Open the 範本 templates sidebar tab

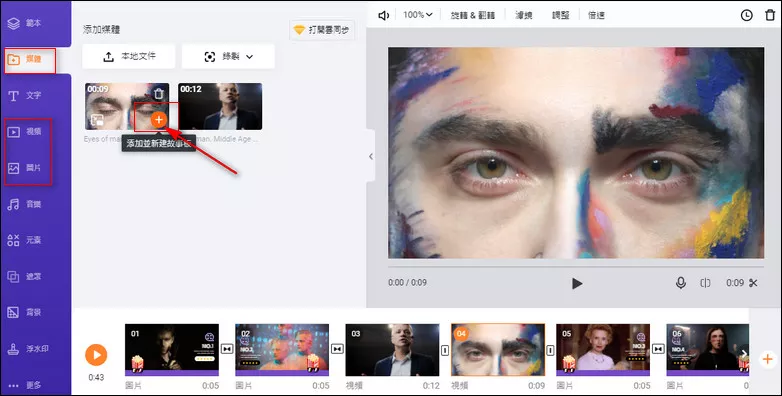point(25,23)
